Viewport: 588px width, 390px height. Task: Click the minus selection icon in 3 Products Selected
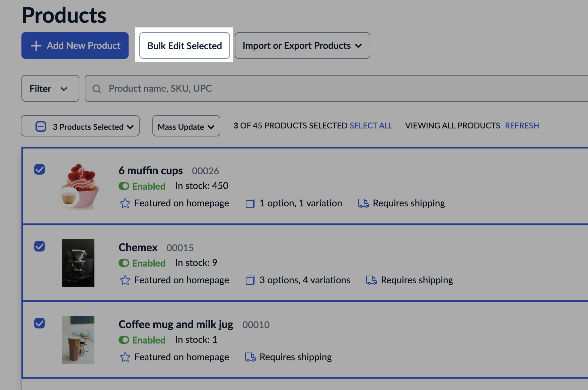point(40,126)
